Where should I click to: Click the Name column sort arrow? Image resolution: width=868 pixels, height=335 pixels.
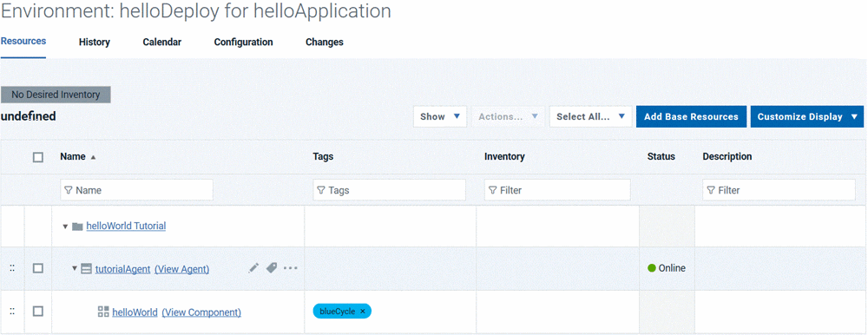point(93,157)
